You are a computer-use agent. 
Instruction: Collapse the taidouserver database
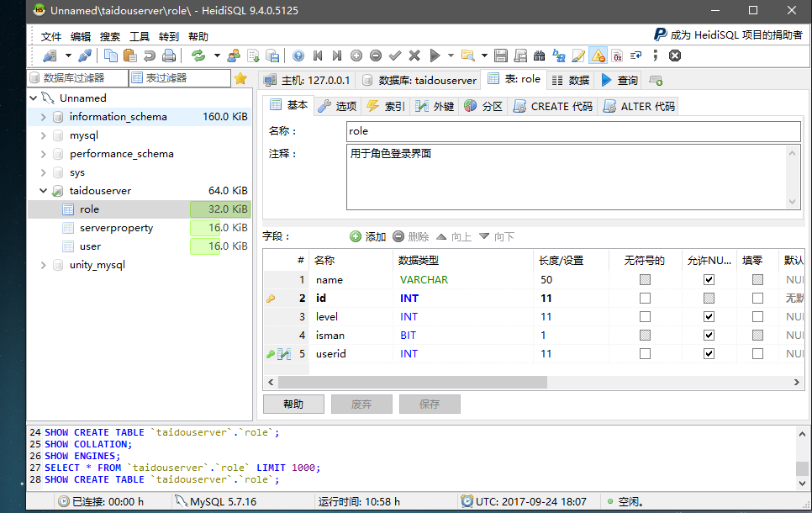pos(44,191)
